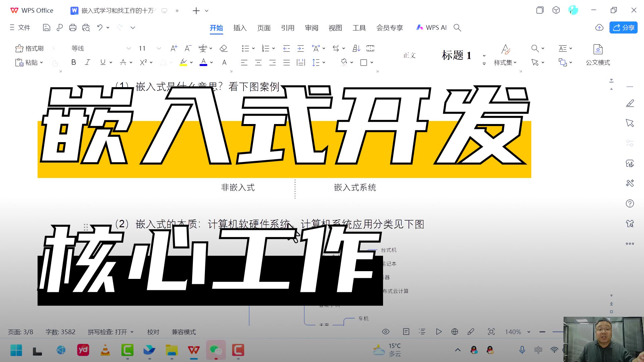This screenshot has width=644, height=362.
Task: Toggle Underline formatting
Action: tap(103, 62)
